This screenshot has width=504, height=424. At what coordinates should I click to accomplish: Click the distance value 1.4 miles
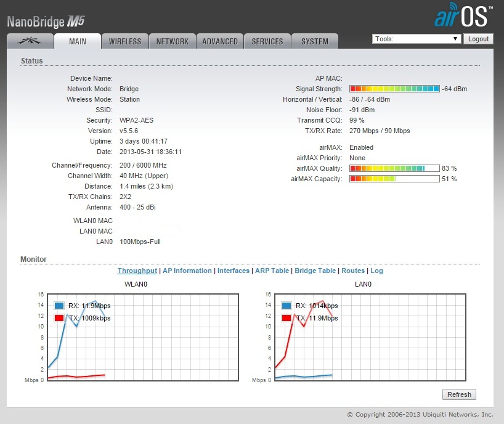tap(146, 186)
